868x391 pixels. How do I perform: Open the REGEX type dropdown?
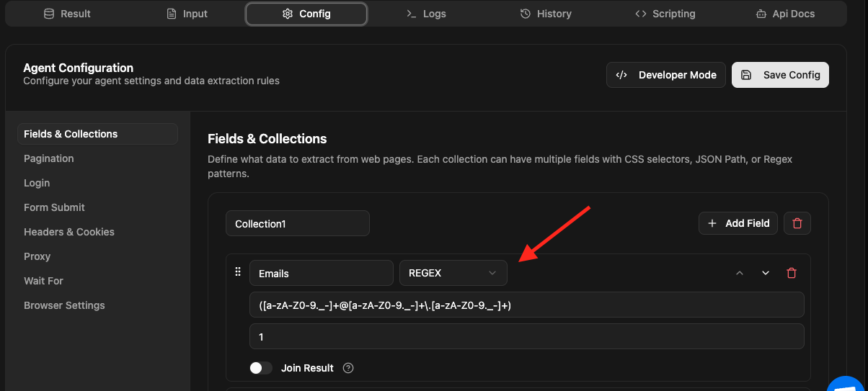click(x=453, y=273)
